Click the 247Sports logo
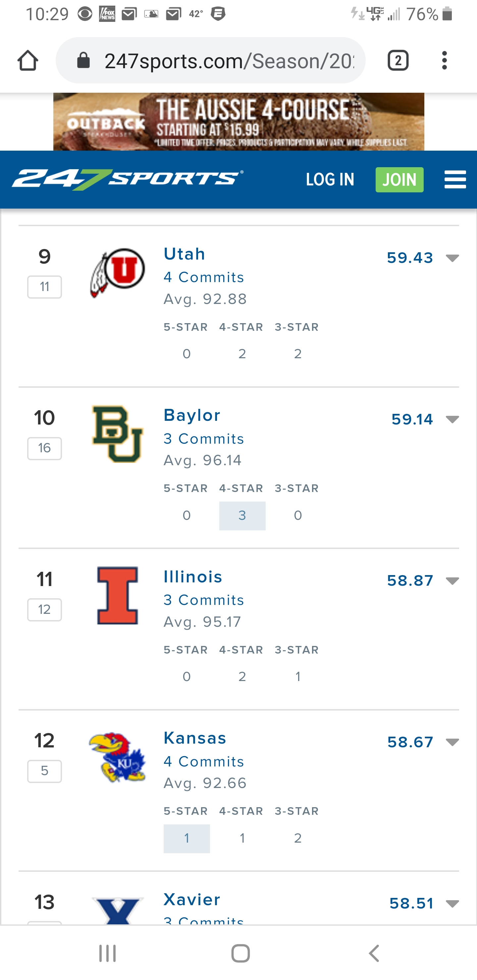The height and width of the screenshot is (980, 477). tap(128, 179)
